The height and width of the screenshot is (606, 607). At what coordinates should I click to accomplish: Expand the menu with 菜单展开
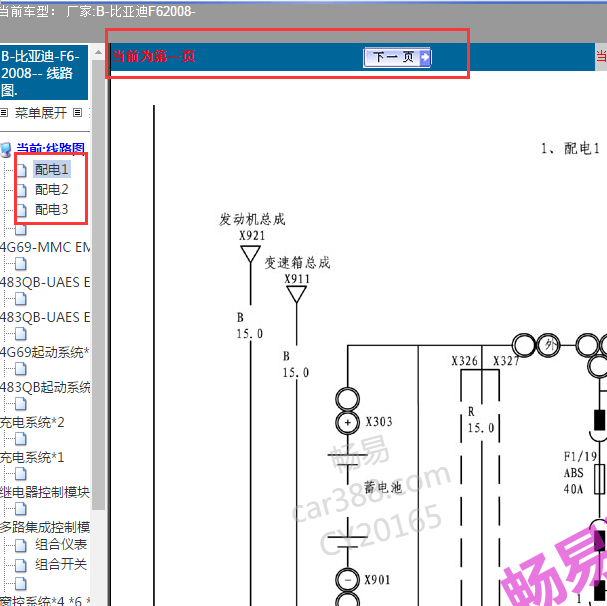[x=41, y=113]
